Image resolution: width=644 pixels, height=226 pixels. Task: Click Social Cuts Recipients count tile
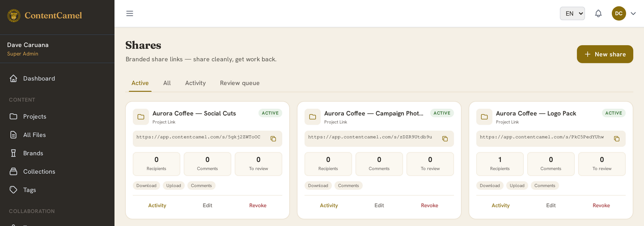click(157, 164)
